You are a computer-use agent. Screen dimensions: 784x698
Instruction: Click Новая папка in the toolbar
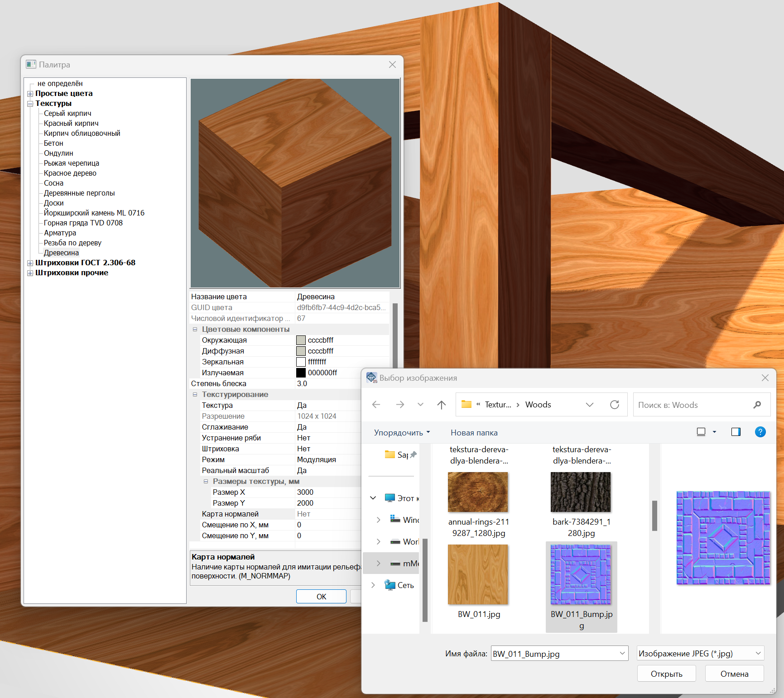[x=474, y=433]
